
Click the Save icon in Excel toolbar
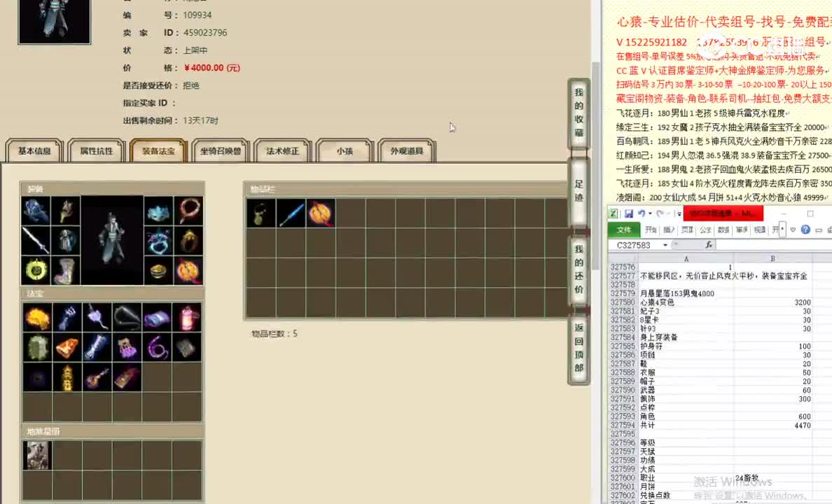(630, 213)
